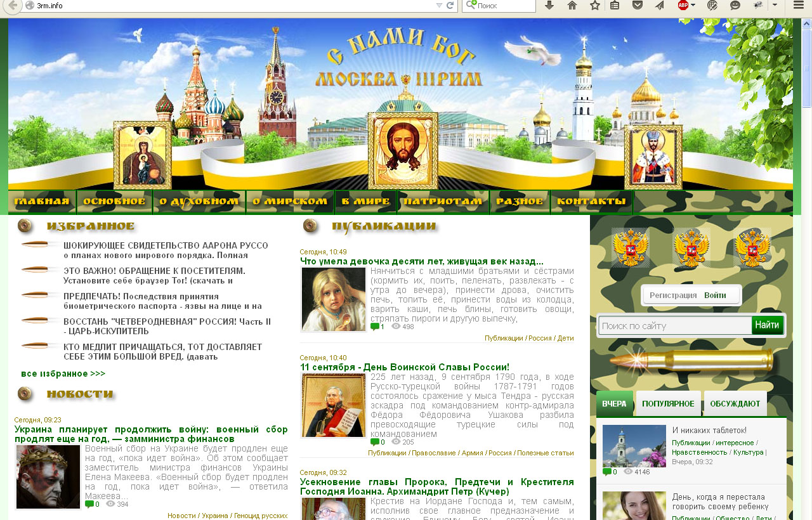Click the church thumbnail in ВЧЕРА list
This screenshot has height=520, width=812.
pos(634,446)
